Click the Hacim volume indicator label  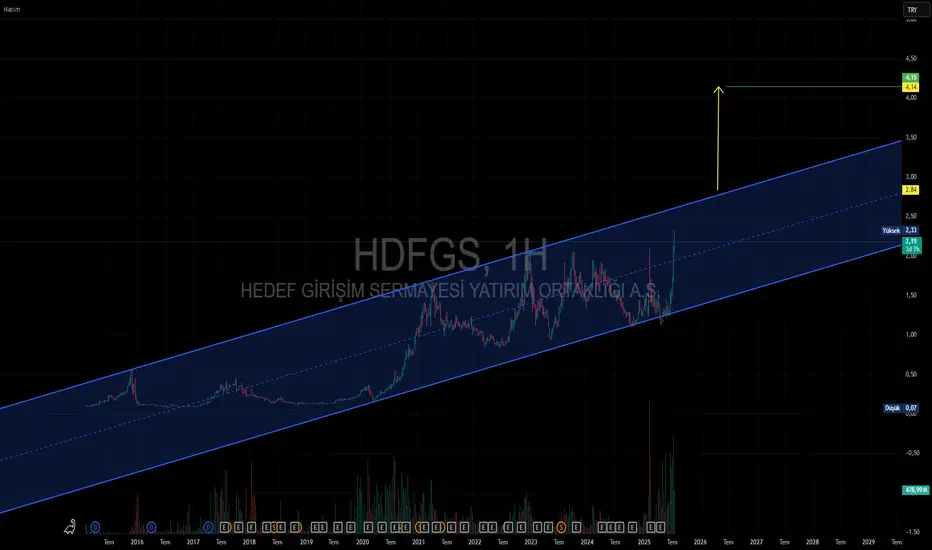click(x=11, y=10)
